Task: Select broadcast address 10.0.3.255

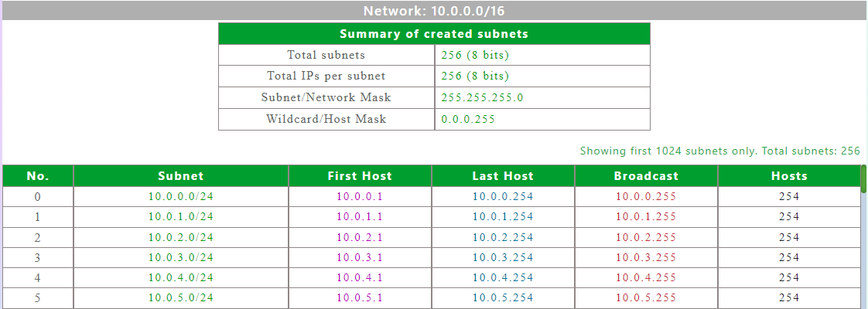Action: point(646,257)
